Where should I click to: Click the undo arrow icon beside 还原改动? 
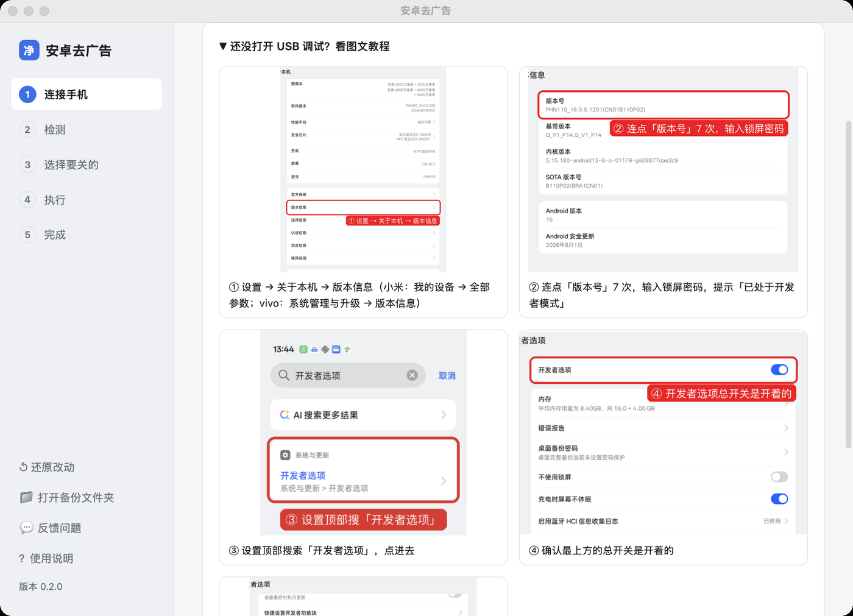(x=23, y=467)
